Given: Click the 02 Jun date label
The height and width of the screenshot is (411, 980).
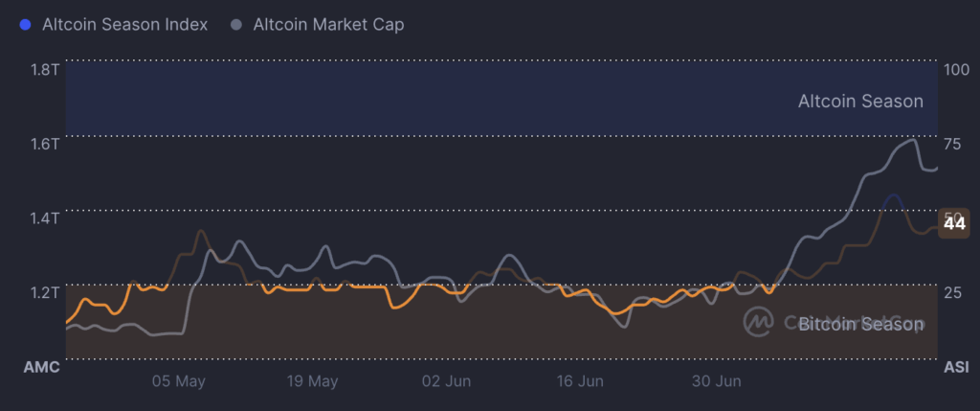Looking at the screenshot, I should 447,381.
